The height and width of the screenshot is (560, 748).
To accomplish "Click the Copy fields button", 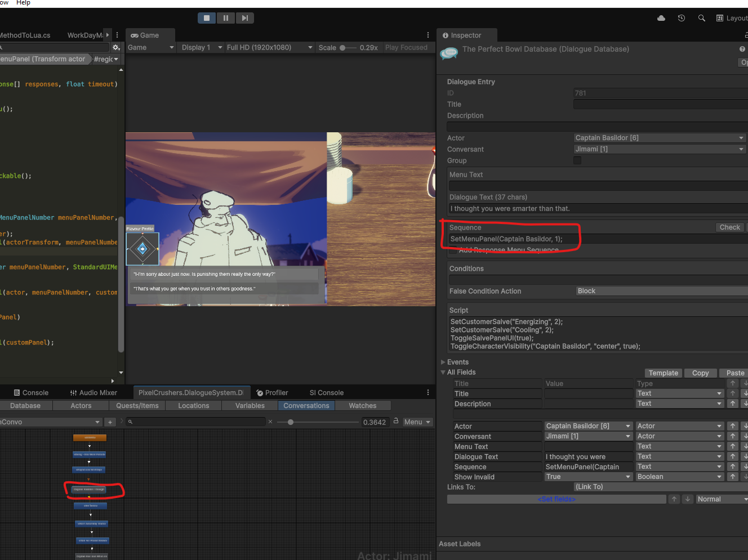I will 701,373.
